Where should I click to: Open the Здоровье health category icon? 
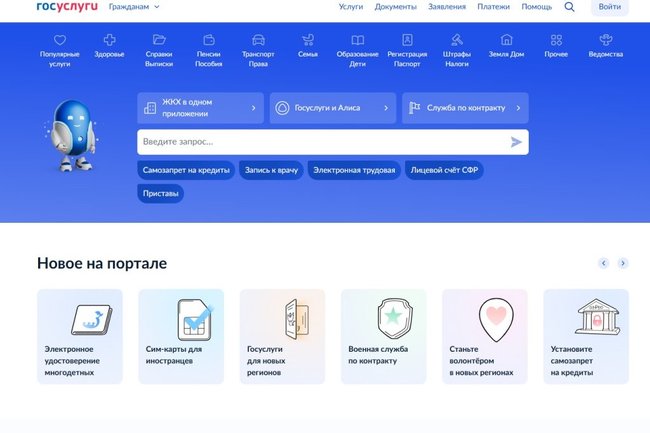tap(109, 40)
